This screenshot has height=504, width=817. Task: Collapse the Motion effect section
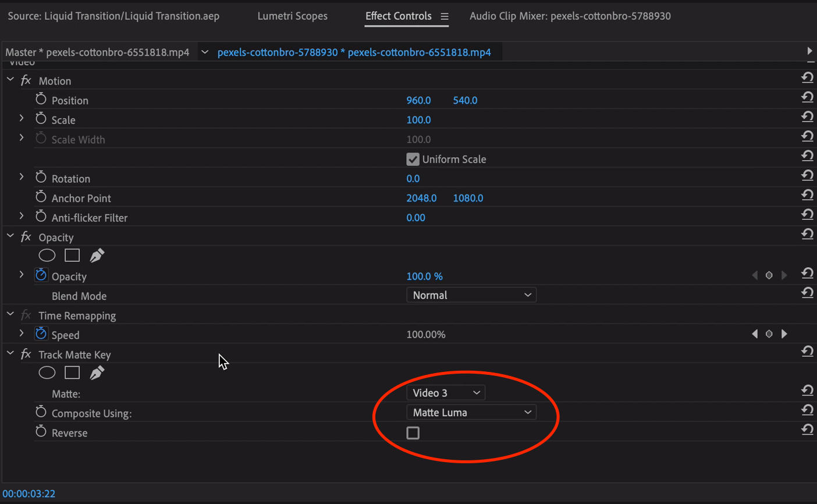[10, 80]
